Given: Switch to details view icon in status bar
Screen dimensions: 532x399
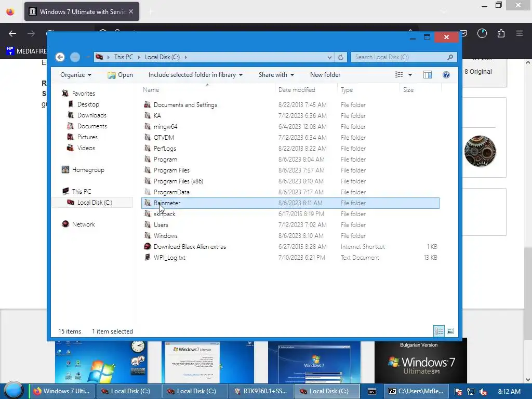Looking at the screenshot, I should [x=439, y=331].
